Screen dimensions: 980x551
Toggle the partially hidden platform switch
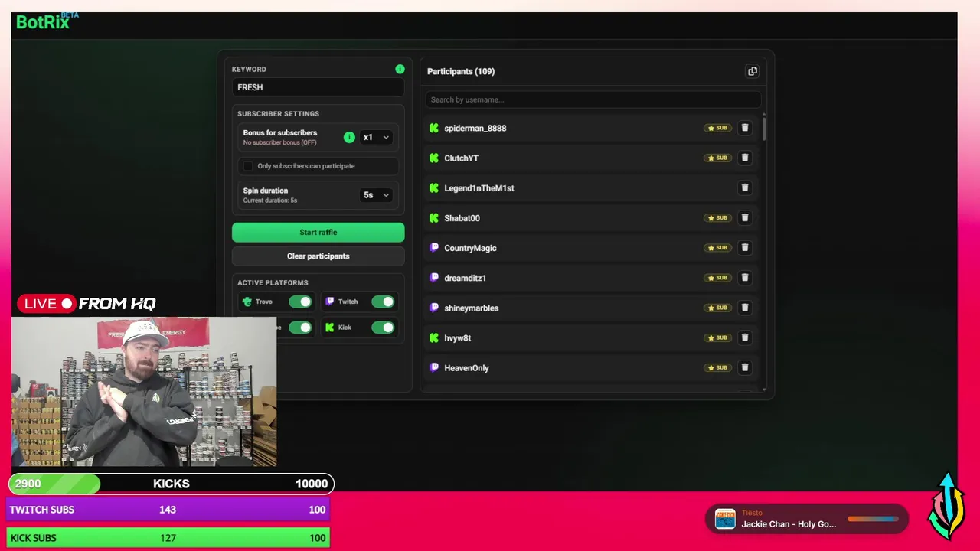[300, 328]
